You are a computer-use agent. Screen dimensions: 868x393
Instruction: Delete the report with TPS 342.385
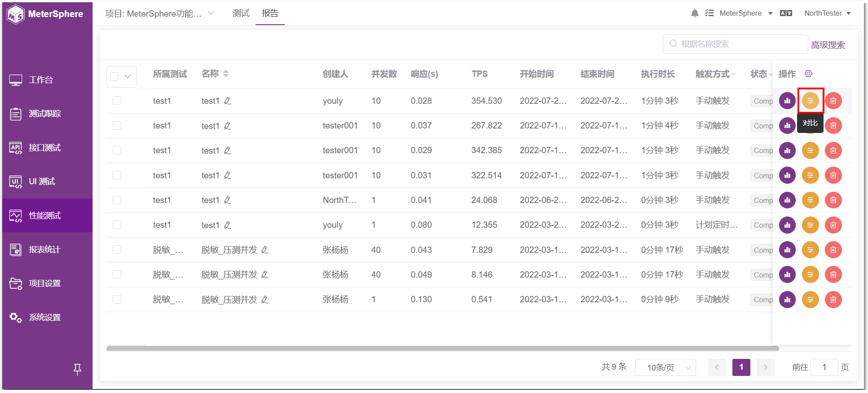click(x=833, y=150)
